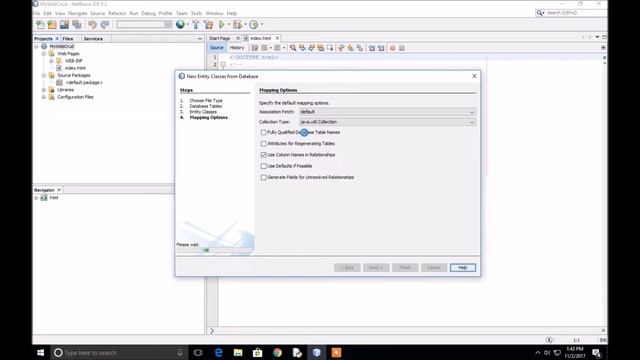Click the Finish button in dialog

(405, 268)
